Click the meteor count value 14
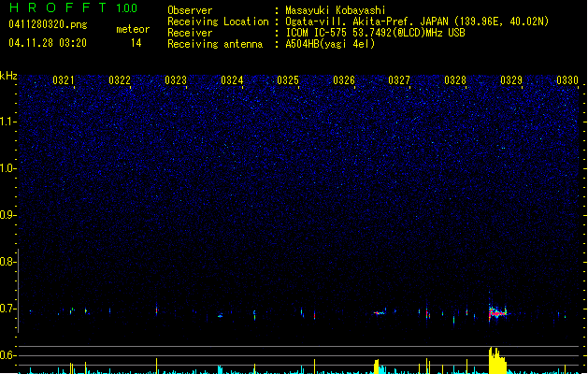588x374 pixels. click(x=136, y=43)
